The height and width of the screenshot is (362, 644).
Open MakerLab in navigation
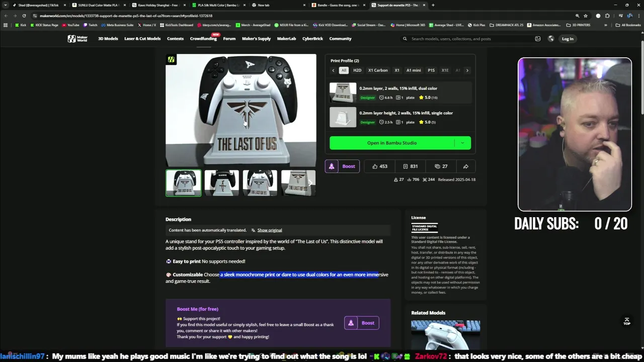(x=286, y=39)
